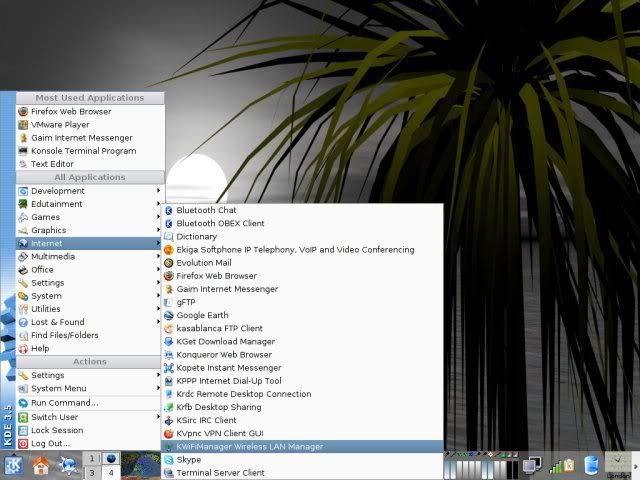Viewport: 640px width, 480px height.
Task: Open the KDE K Menu button
Action: pos(13,466)
